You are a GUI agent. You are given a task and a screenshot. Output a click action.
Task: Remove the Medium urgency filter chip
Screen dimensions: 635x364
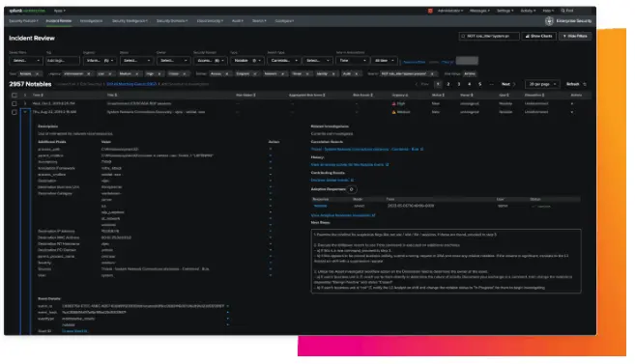[137, 74]
